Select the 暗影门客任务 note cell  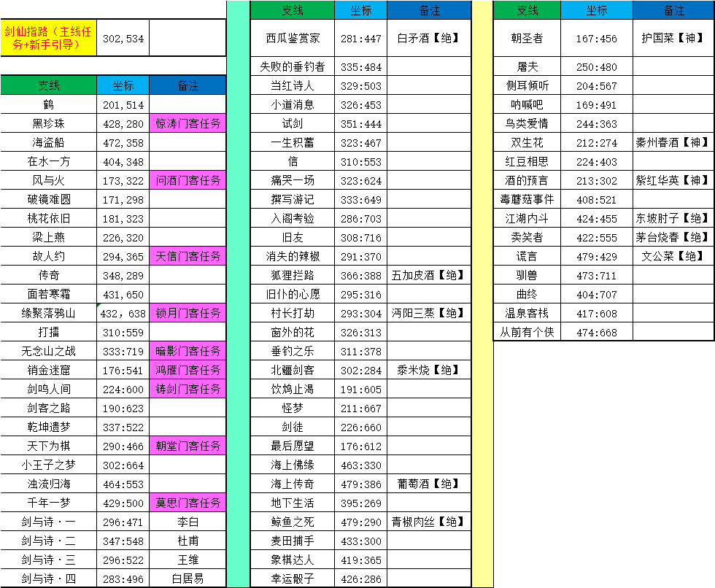[188, 352]
